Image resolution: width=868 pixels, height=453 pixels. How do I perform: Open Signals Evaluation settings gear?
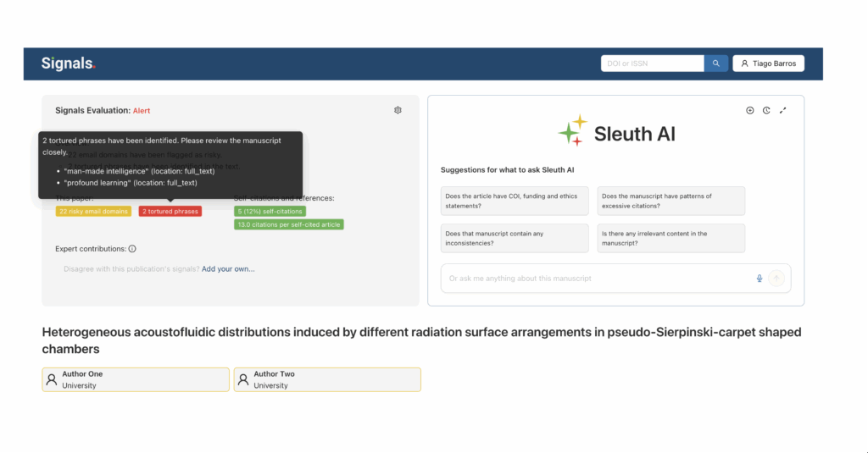point(398,110)
